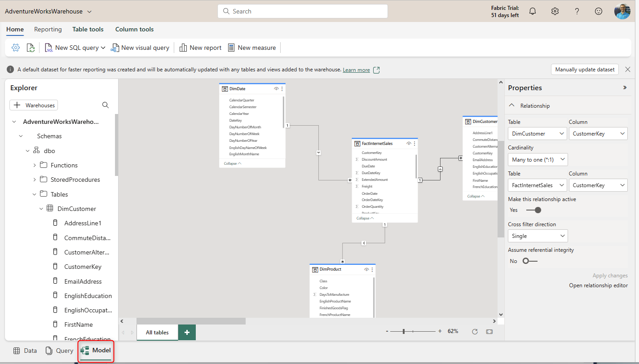Toggle visibility eye on FactInternetSales table
Screen dimensions: 639x364
(x=409, y=144)
